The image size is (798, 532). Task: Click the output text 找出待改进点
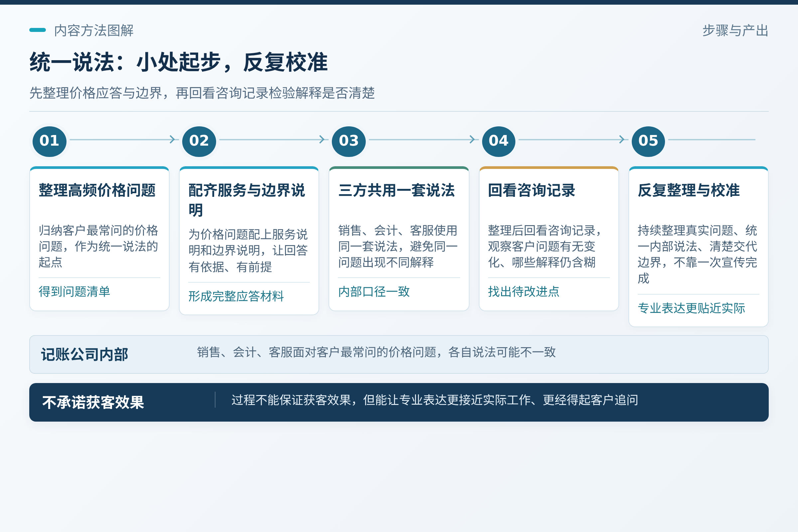tap(524, 292)
